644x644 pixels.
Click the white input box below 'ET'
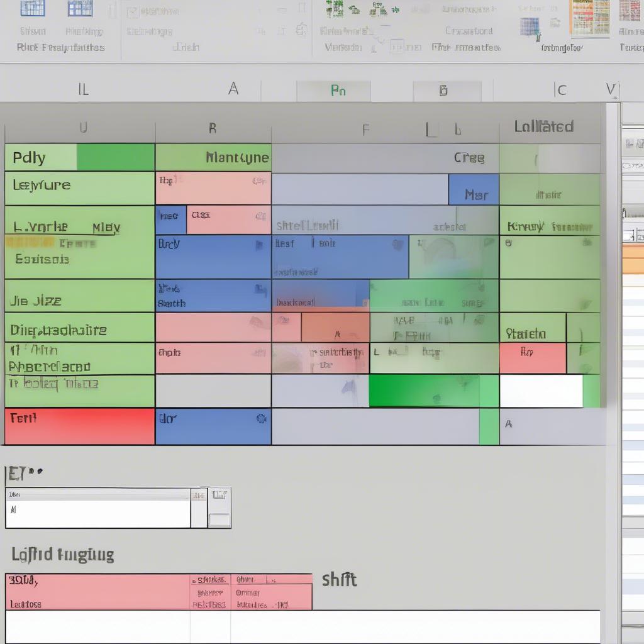[97, 513]
